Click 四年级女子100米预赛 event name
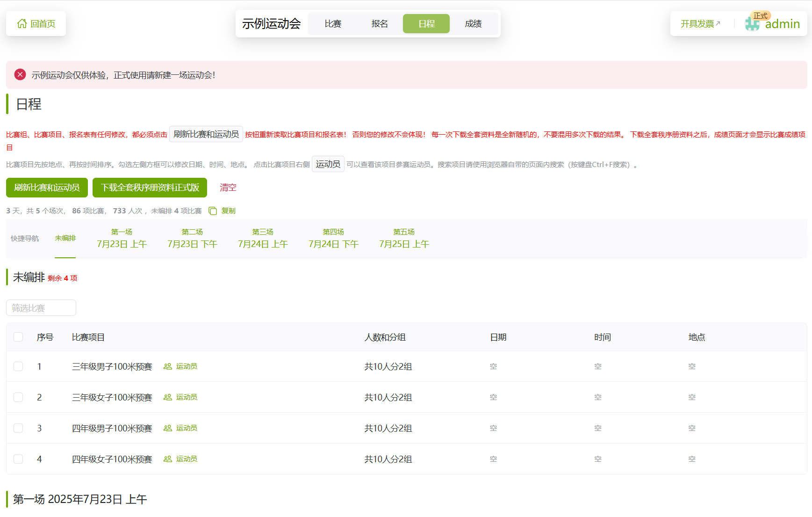 point(112,459)
